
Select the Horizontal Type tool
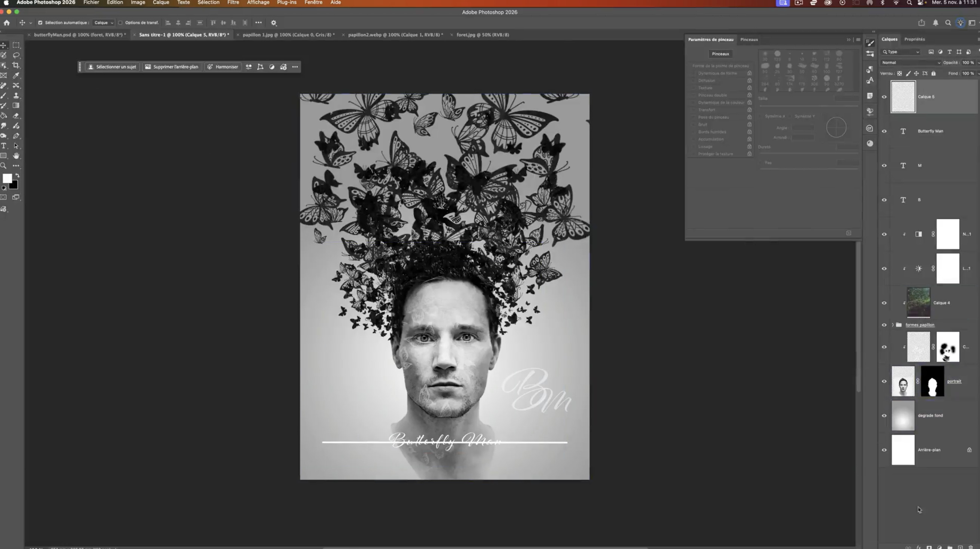(4, 146)
